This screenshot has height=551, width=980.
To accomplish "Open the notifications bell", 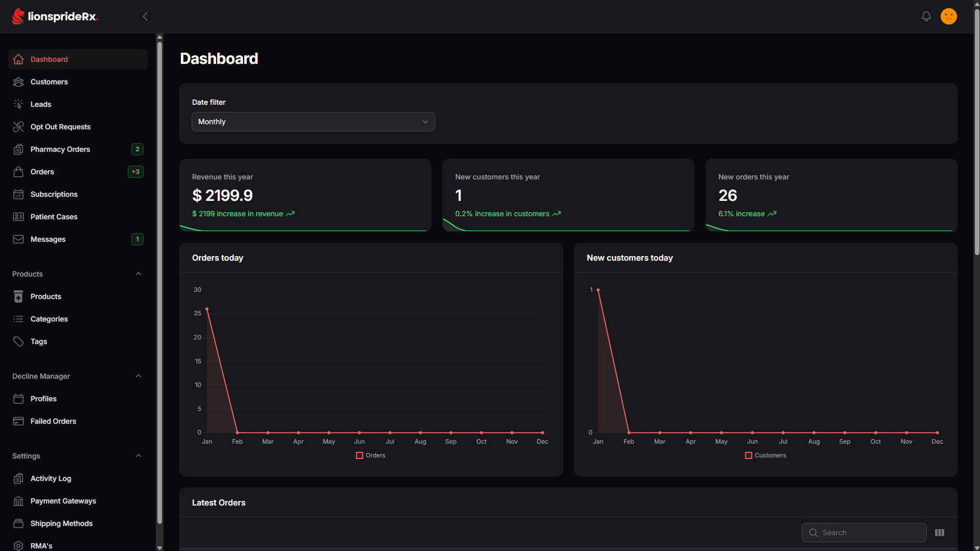I will click(x=926, y=16).
